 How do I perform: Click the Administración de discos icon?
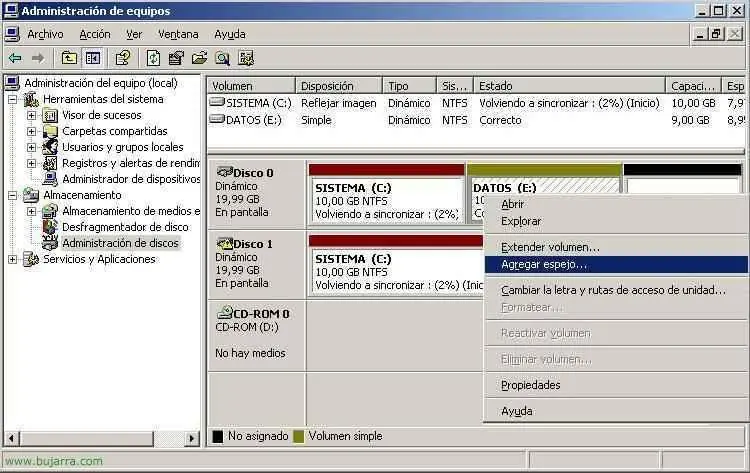coord(50,243)
